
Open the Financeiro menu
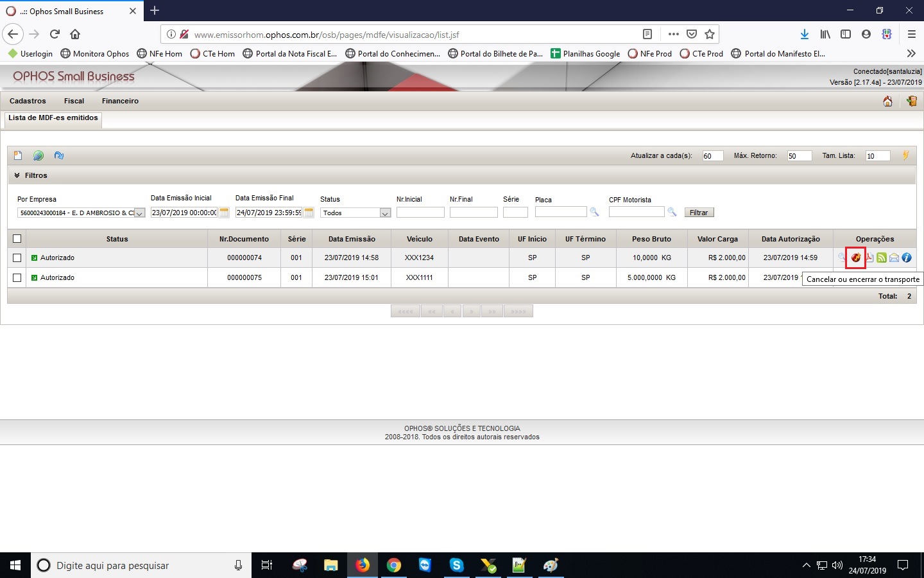coord(120,101)
